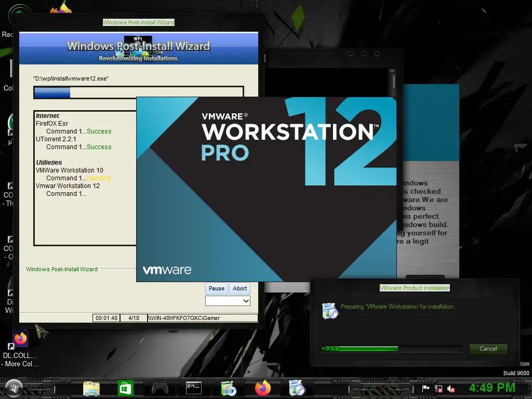Select the installer box icon left of Firefox

tap(229, 388)
